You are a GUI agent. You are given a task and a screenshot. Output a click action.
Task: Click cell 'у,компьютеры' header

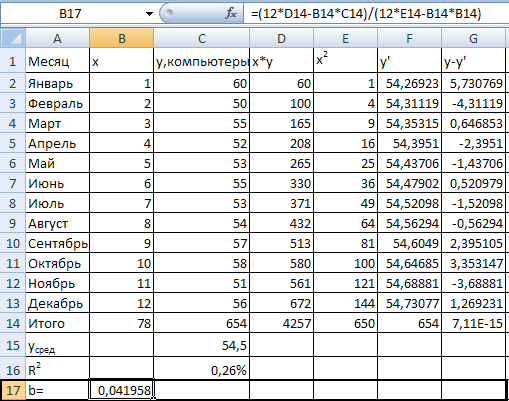pyautogui.click(x=202, y=61)
